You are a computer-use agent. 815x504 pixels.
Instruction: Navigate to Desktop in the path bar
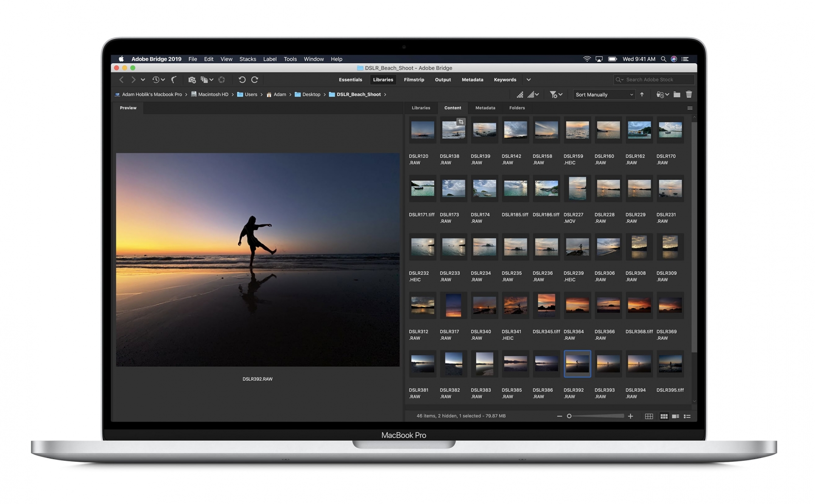[311, 95]
